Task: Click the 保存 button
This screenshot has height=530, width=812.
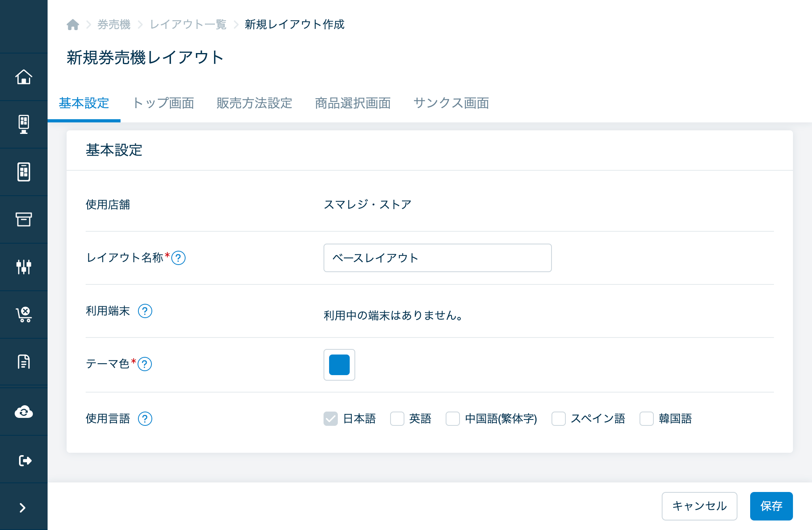Action: (772, 506)
